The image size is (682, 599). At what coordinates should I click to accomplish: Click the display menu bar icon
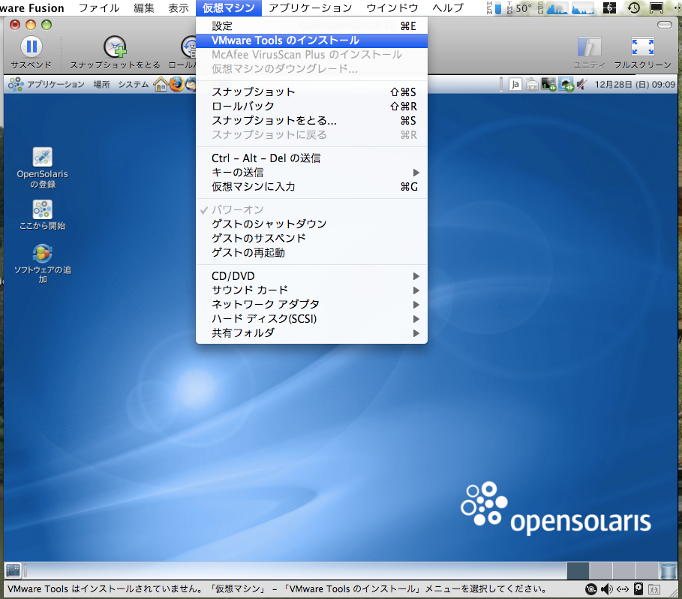click(x=656, y=7)
